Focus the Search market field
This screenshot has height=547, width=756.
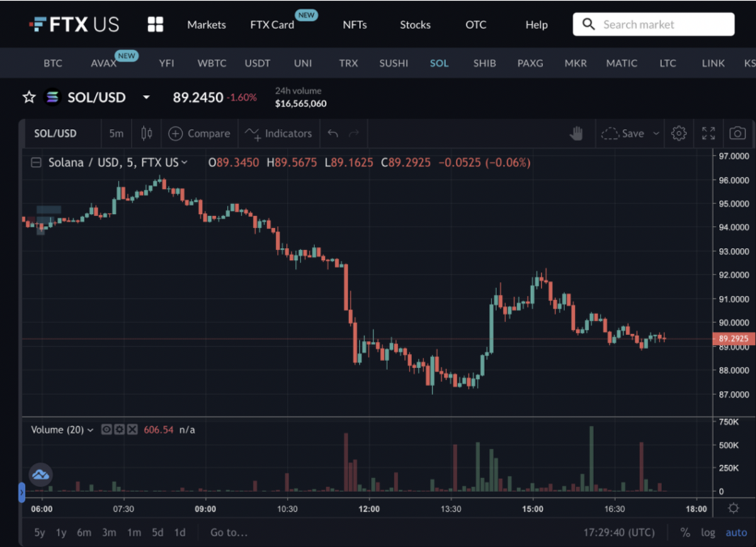click(653, 25)
